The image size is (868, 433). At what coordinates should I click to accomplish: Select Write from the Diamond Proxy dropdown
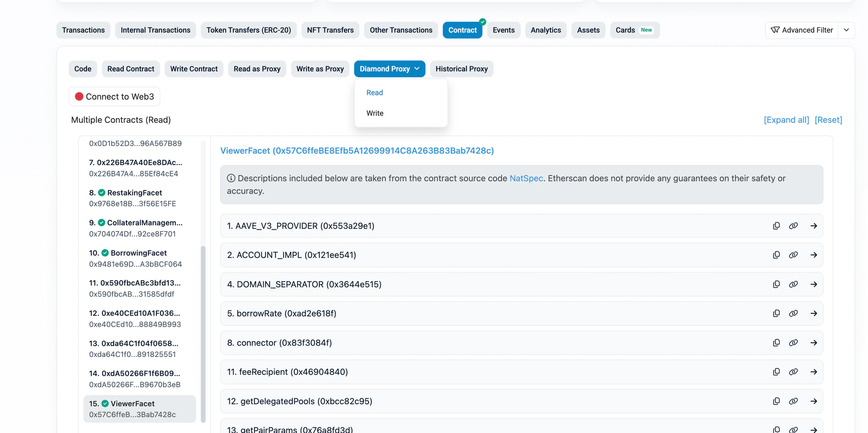pyautogui.click(x=374, y=113)
